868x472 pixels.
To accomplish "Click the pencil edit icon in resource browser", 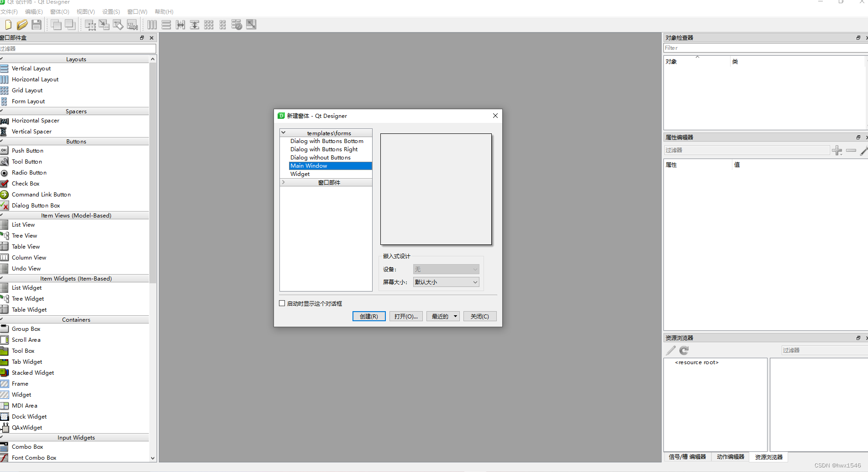I will click(670, 350).
